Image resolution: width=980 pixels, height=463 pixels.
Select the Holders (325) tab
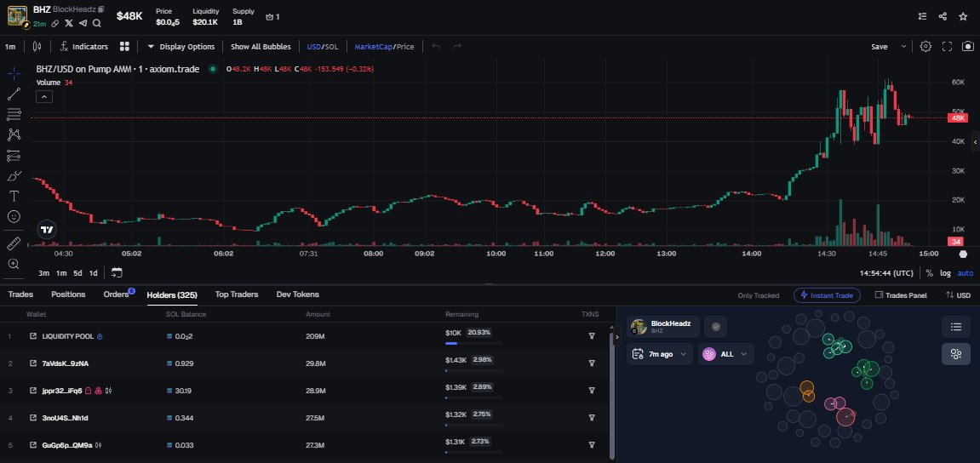[x=172, y=295]
